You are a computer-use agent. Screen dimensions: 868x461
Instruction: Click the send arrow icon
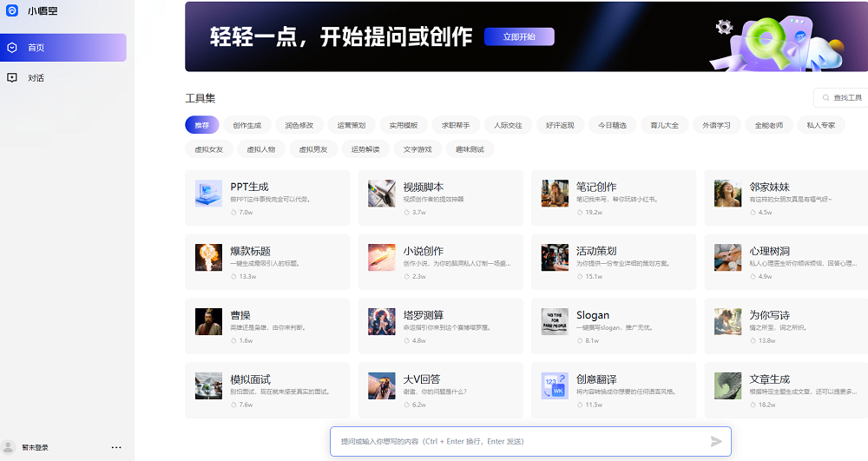point(716,441)
